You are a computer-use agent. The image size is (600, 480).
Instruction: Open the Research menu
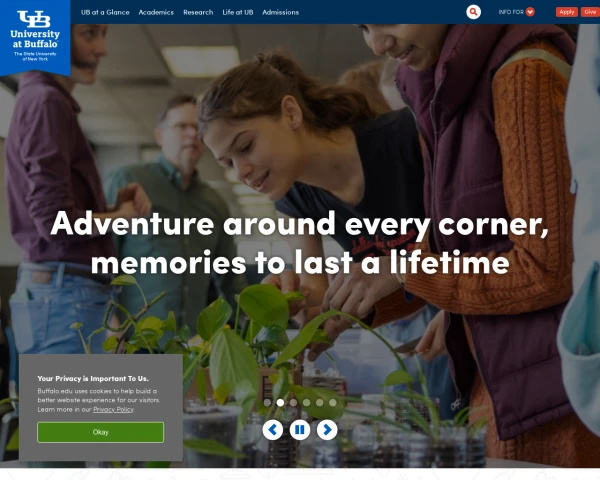pos(198,12)
